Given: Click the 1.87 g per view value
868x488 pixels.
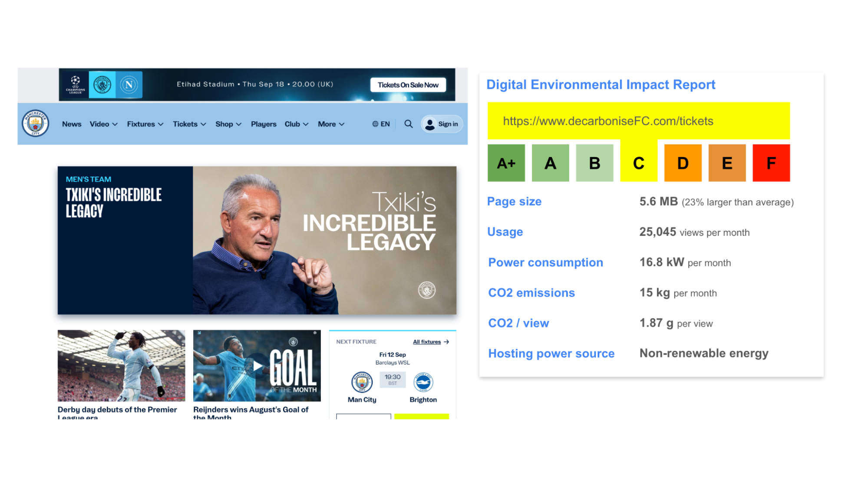Looking at the screenshot, I should [x=676, y=323].
